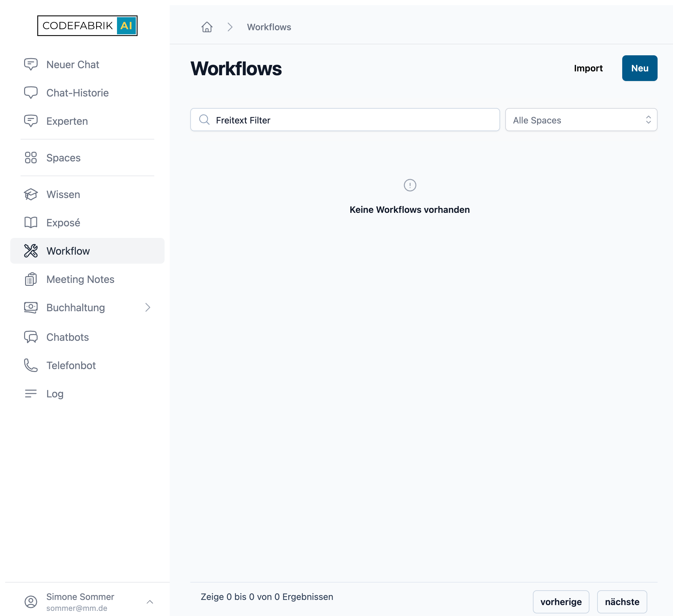
Task: Click the exclamation info icon above empty message
Action: [410, 185]
